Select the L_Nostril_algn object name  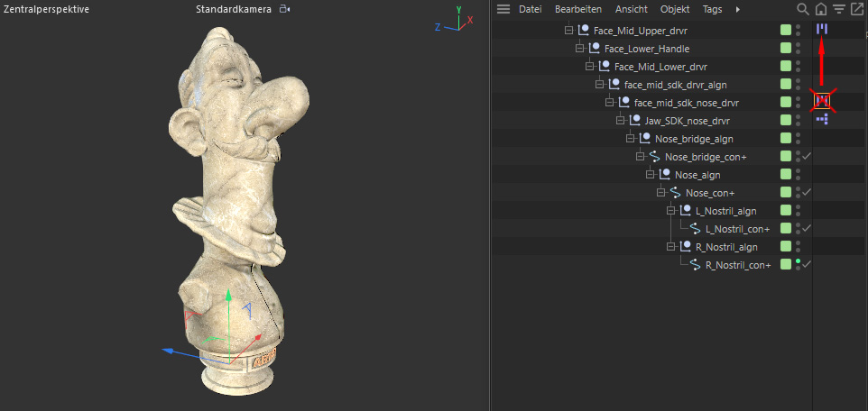tap(725, 211)
